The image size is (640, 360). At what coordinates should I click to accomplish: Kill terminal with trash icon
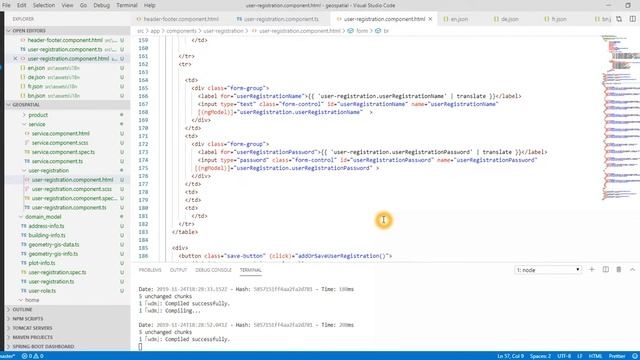(x=619, y=270)
